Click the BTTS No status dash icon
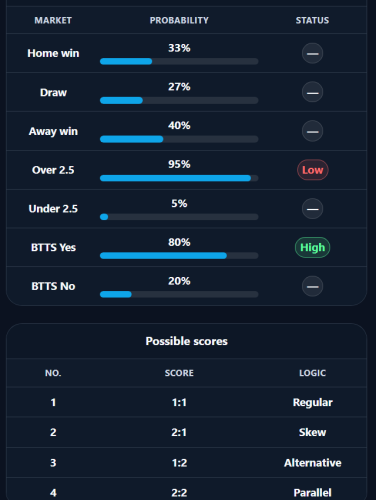 [312, 286]
